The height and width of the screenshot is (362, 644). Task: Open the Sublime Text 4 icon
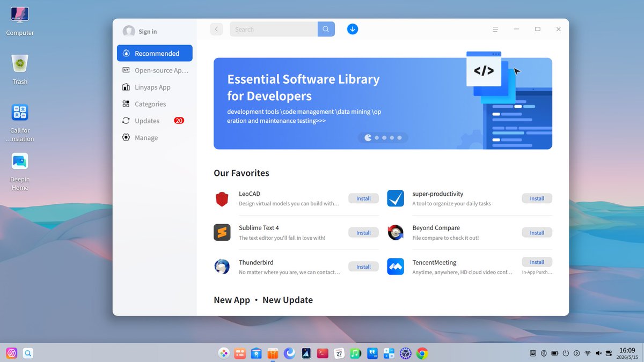tap(222, 232)
